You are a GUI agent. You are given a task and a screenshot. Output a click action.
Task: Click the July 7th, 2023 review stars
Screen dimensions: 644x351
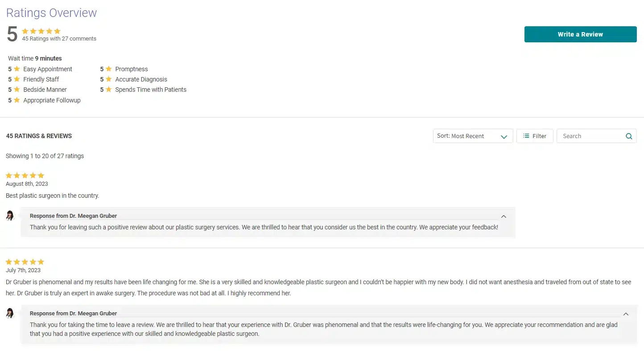pos(25,262)
